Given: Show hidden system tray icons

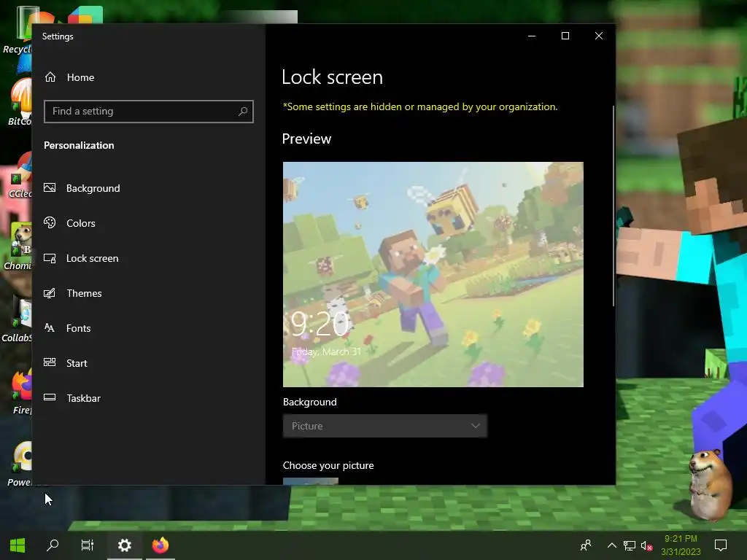Looking at the screenshot, I should [x=612, y=545].
